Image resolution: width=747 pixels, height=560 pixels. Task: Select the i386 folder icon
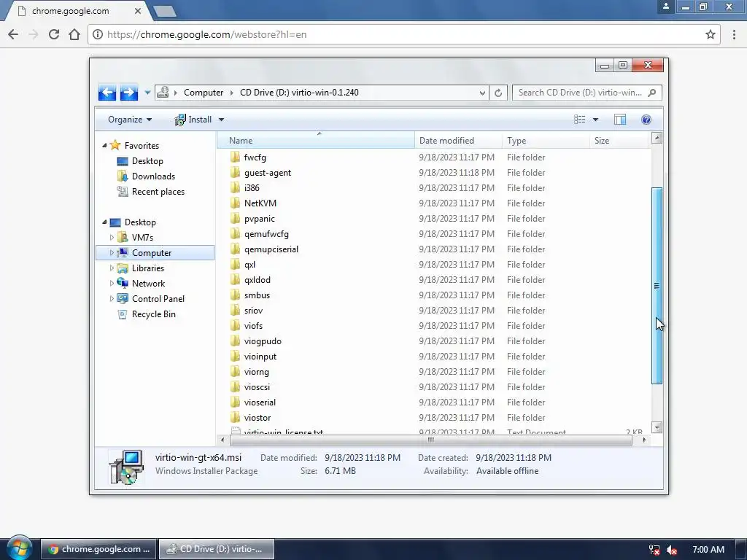pyautogui.click(x=235, y=187)
